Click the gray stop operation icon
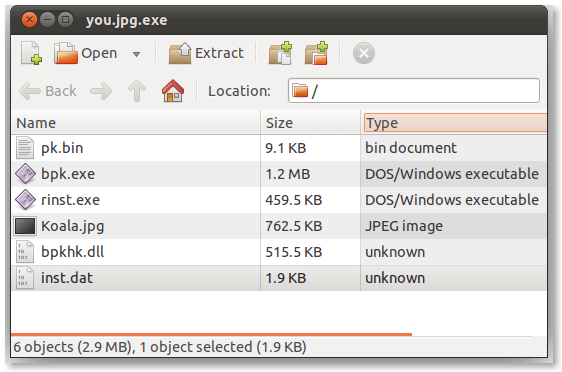The height and width of the screenshot is (372, 562). click(x=364, y=53)
